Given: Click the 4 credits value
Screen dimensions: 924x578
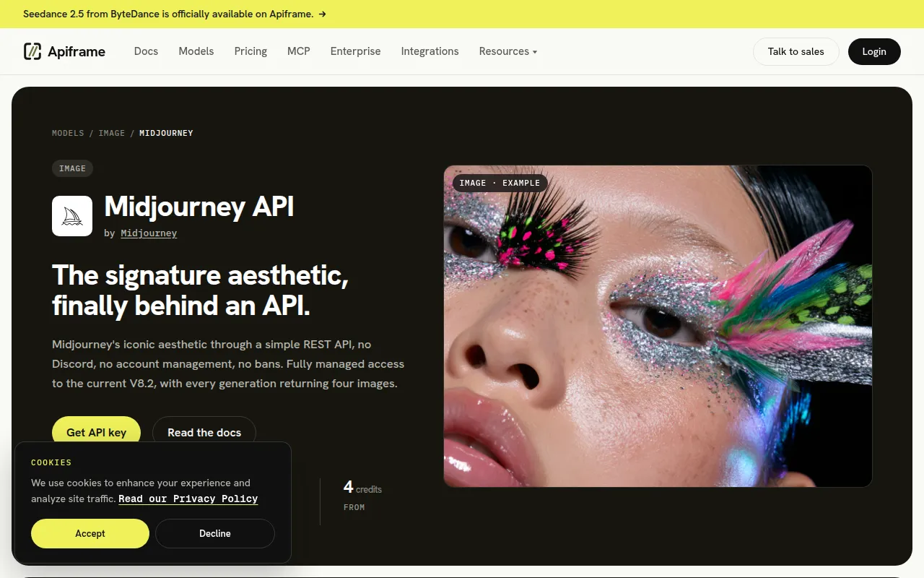Looking at the screenshot, I should point(362,488).
